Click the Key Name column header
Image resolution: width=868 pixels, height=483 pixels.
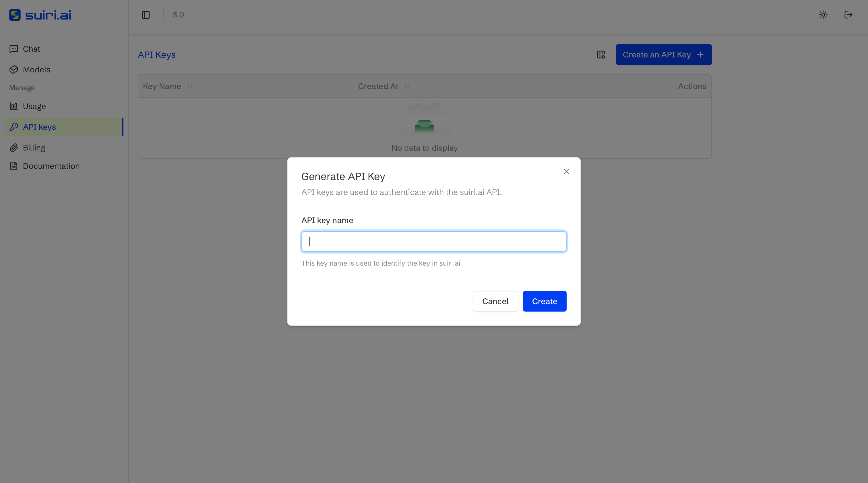point(162,86)
